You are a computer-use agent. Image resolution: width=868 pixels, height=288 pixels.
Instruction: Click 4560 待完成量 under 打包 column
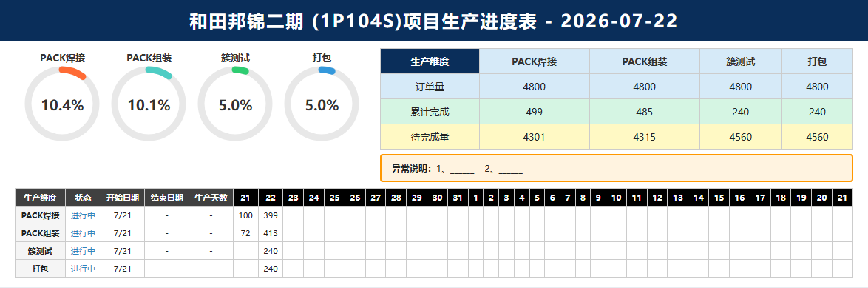point(817,137)
